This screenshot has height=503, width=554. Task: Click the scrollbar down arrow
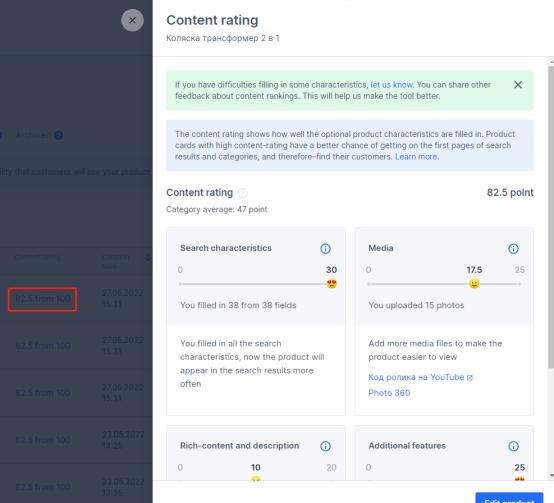pyautogui.click(x=551, y=476)
